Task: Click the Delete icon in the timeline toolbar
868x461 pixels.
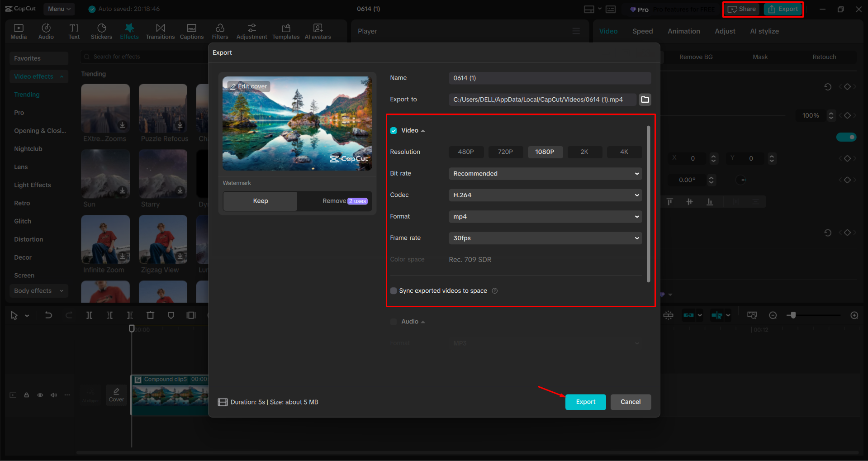Action: [x=150, y=315]
